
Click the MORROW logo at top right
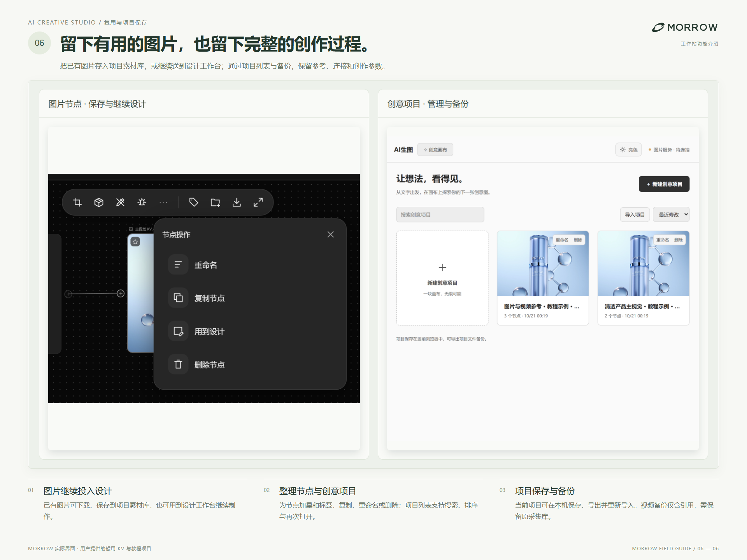pyautogui.click(x=685, y=27)
